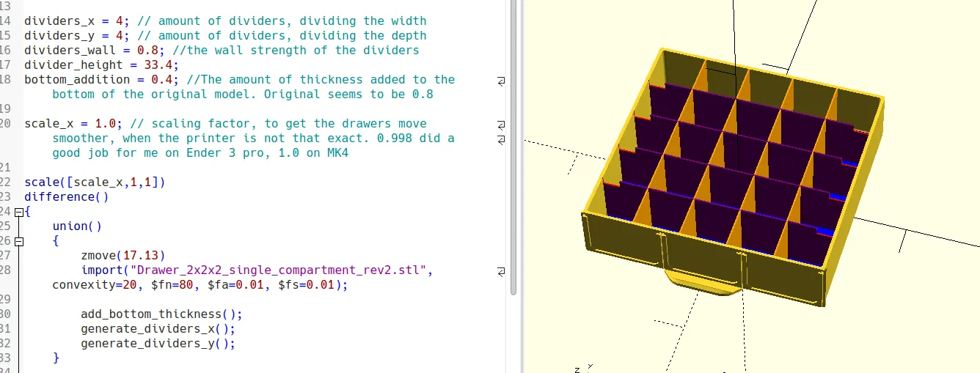Click the drawer handle in the 3D preview

[703, 283]
